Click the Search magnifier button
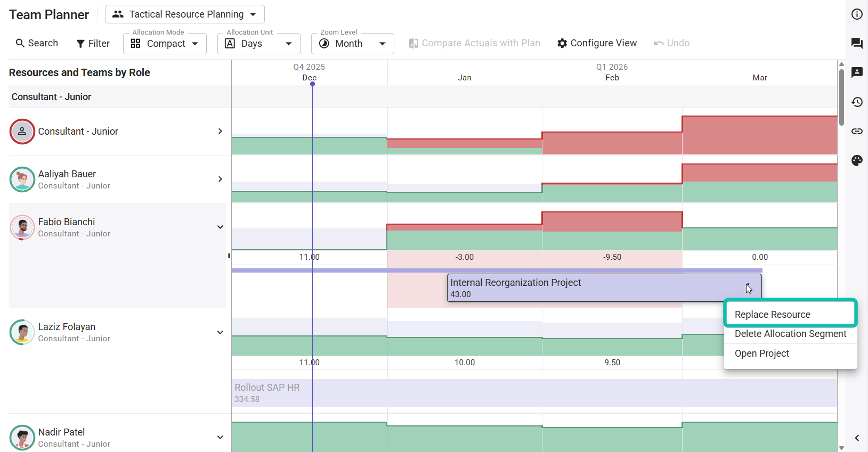The width and height of the screenshot is (868, 452). [37, 43]
